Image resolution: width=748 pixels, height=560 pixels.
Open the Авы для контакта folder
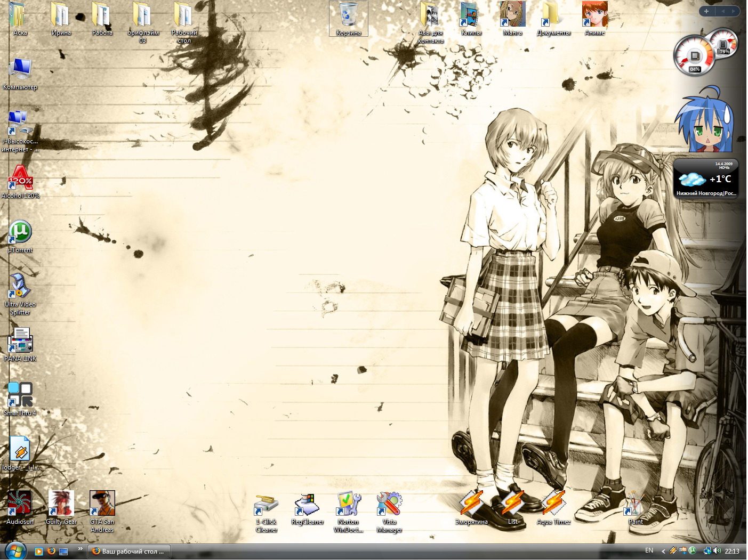click(430, 22)
